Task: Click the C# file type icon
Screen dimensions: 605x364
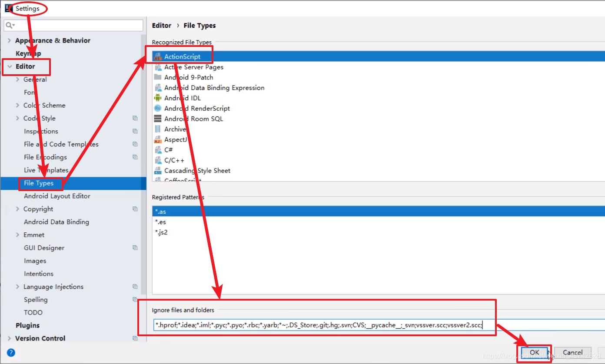Action: [x=158, y=150]
